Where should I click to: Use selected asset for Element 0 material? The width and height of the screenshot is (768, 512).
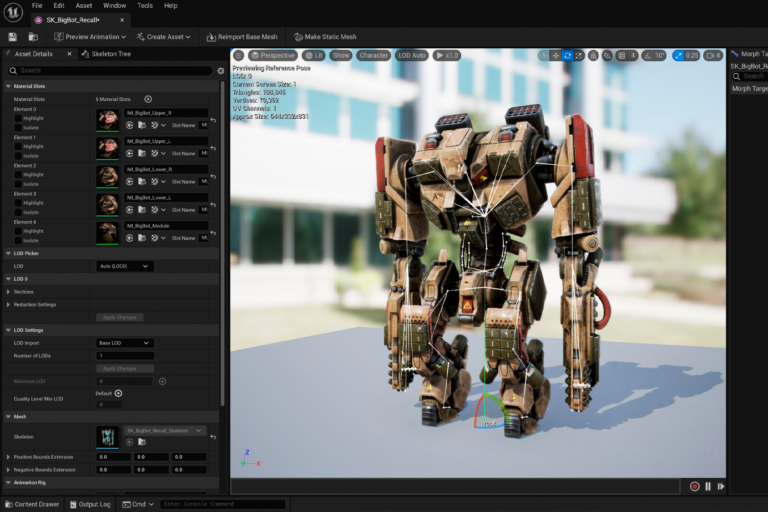point(129,125)
